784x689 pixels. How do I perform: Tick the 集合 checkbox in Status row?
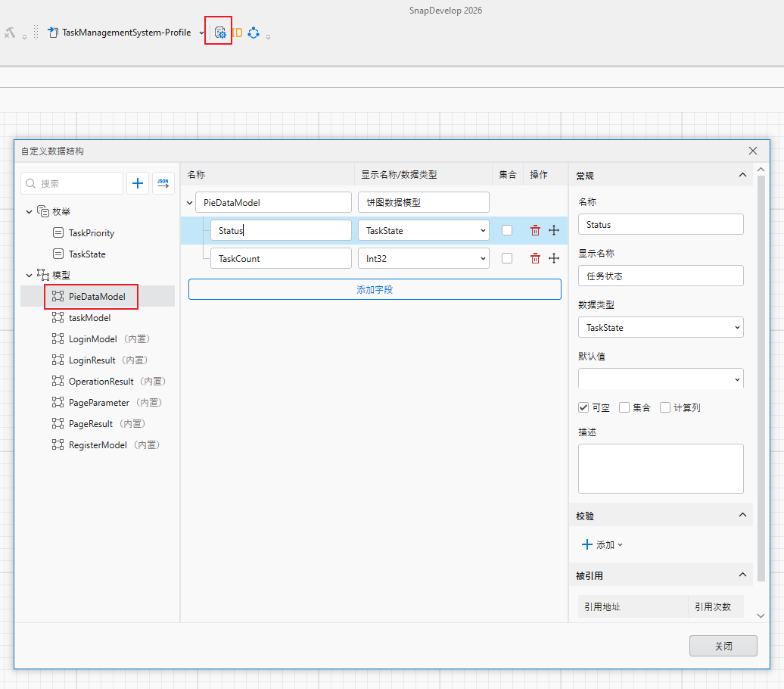(x=507, y=230)
